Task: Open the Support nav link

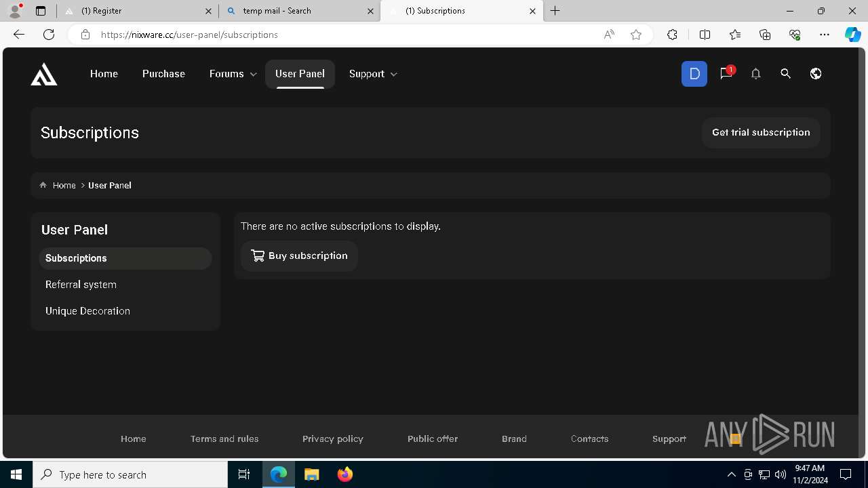Action: point(367,74)
